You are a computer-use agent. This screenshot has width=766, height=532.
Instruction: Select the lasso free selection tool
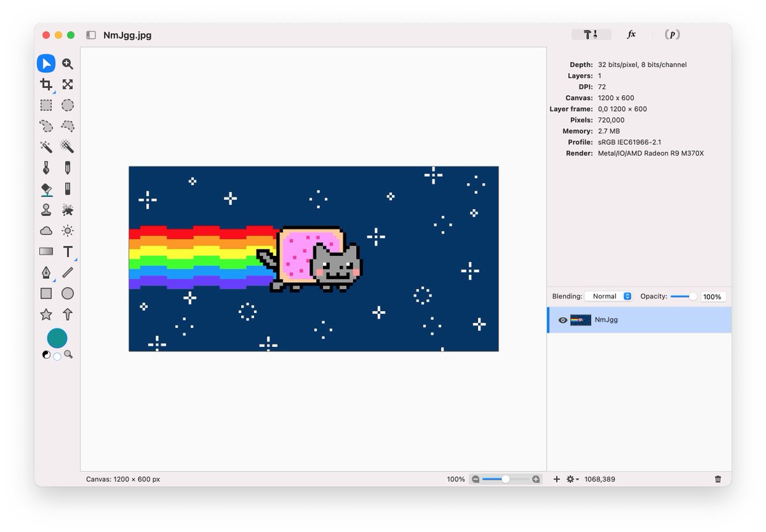[x=46, y=126]
